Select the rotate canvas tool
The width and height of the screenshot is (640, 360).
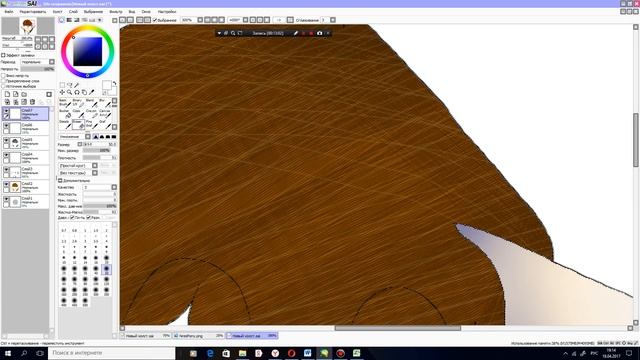click(x=77, y=92)
